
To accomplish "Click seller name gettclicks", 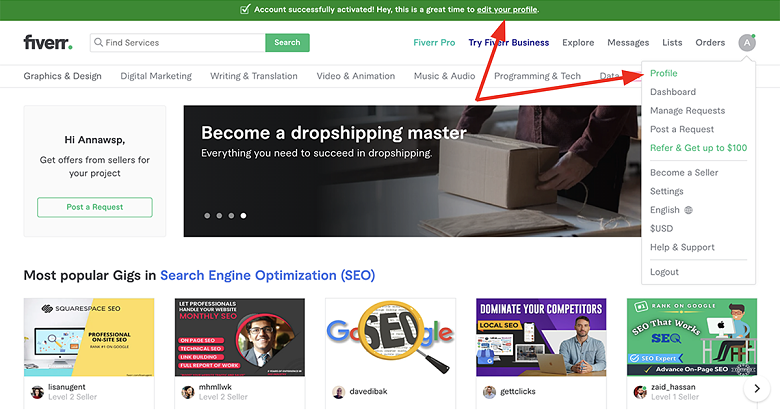I will coord(518,392).
